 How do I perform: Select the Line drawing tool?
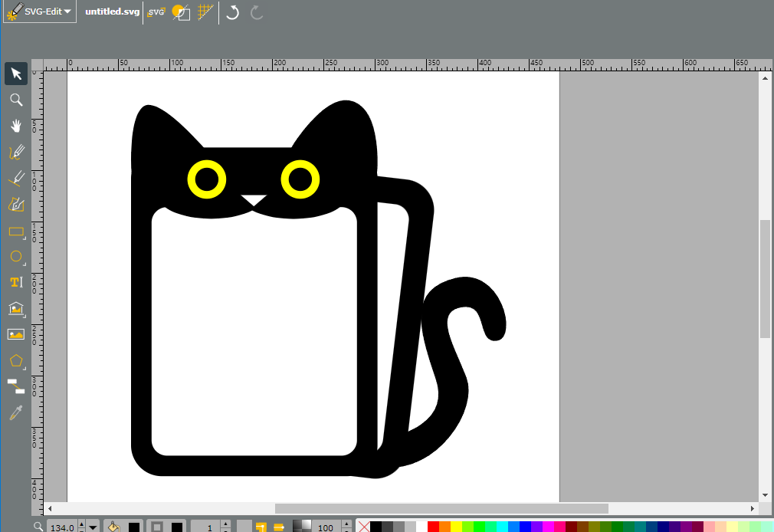(16, 179)
